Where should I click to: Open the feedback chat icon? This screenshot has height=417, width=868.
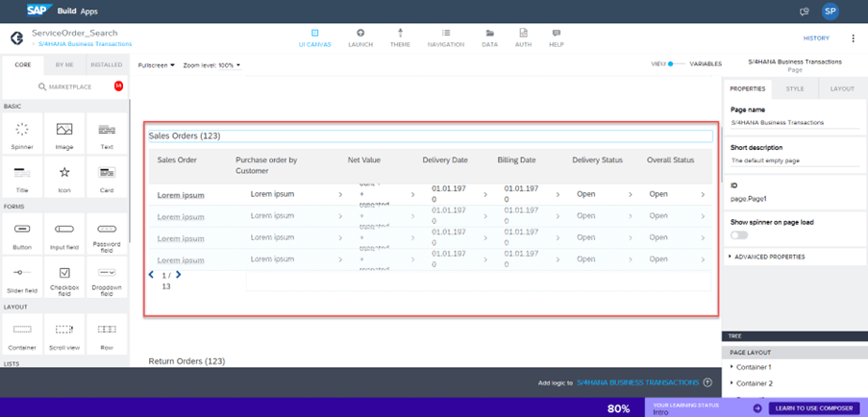point(805,12)
